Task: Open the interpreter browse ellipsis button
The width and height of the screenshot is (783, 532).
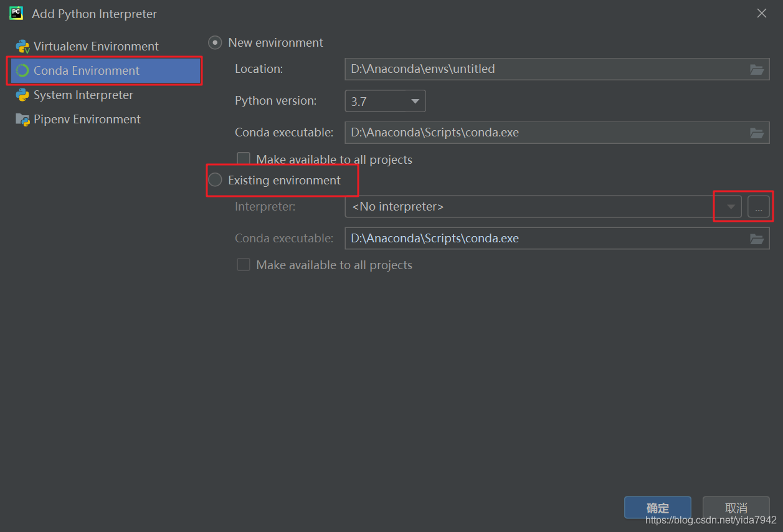Action: click(759, 207)
